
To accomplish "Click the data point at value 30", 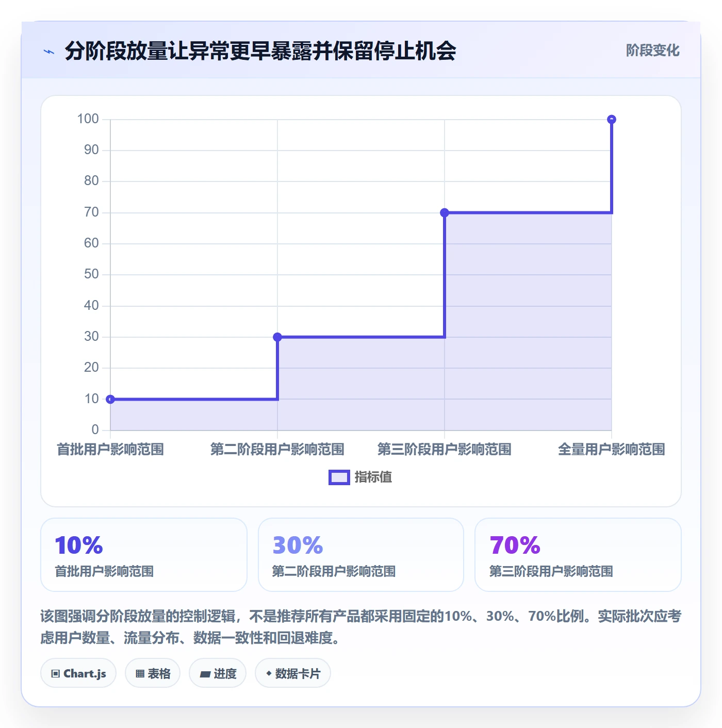I will (x=277, y=337).
